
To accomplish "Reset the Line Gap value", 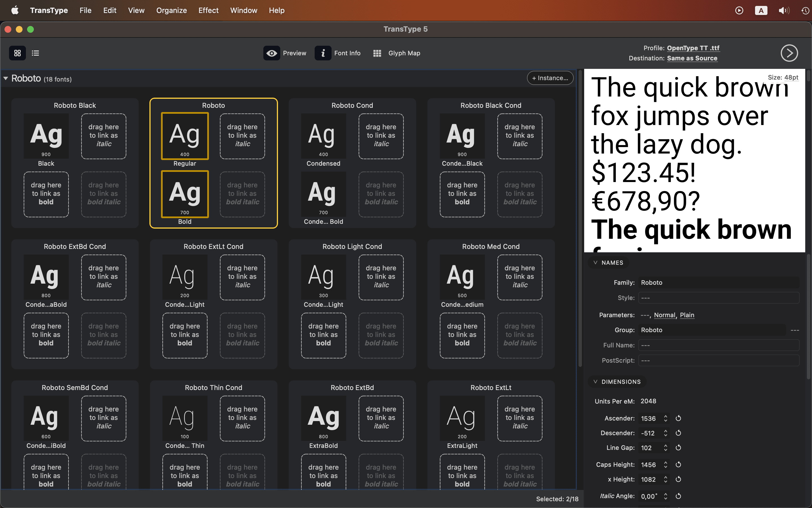I will tap(678, 448).
